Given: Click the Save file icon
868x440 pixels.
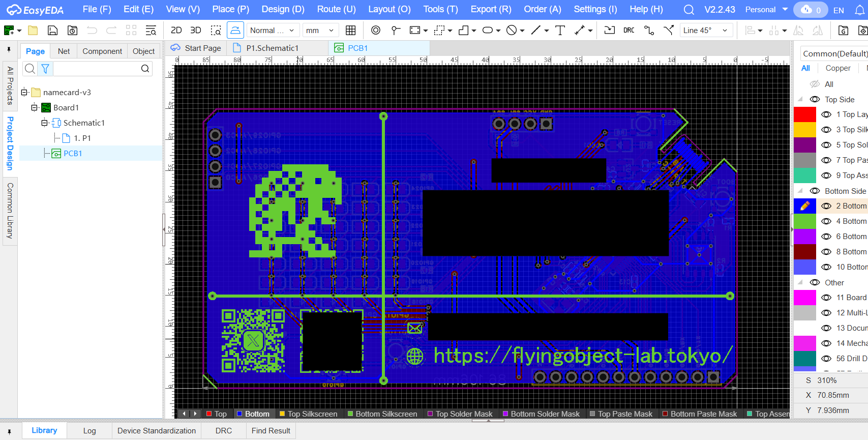Looking at the screenshot, I should point(52,31).
